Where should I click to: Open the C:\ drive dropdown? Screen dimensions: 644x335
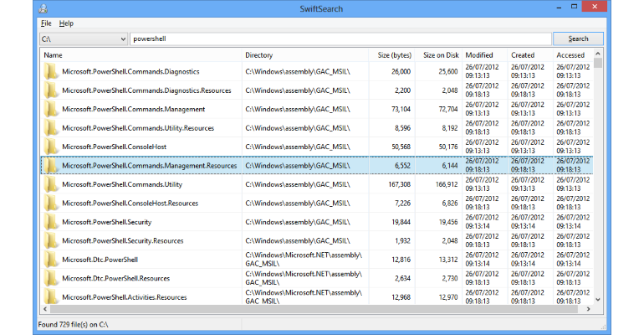[x=84, y=39]
